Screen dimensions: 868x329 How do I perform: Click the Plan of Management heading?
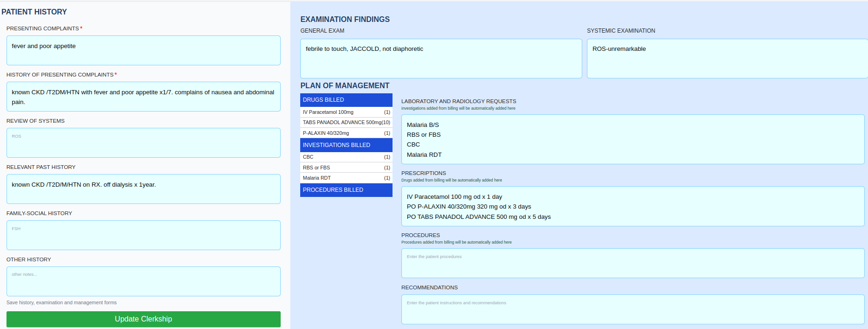(345, 86)
